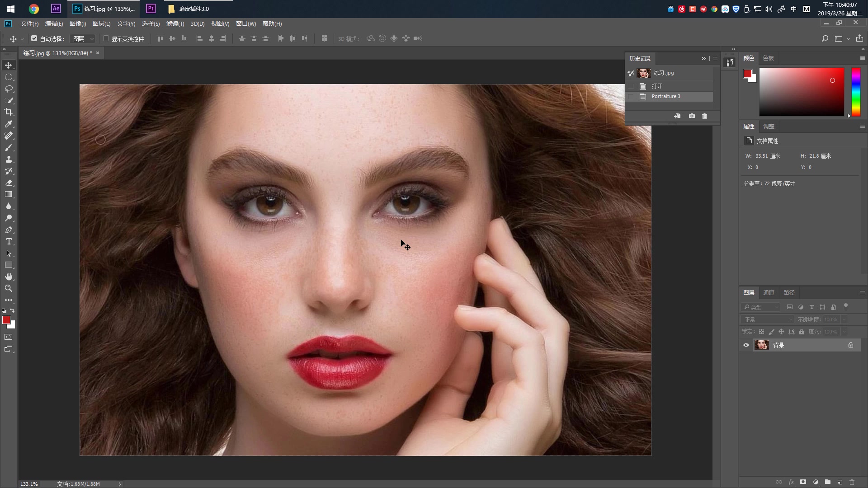Create new snapshot with camera icon
Screen dimensions: 868x488
click(x=692, y=116)
